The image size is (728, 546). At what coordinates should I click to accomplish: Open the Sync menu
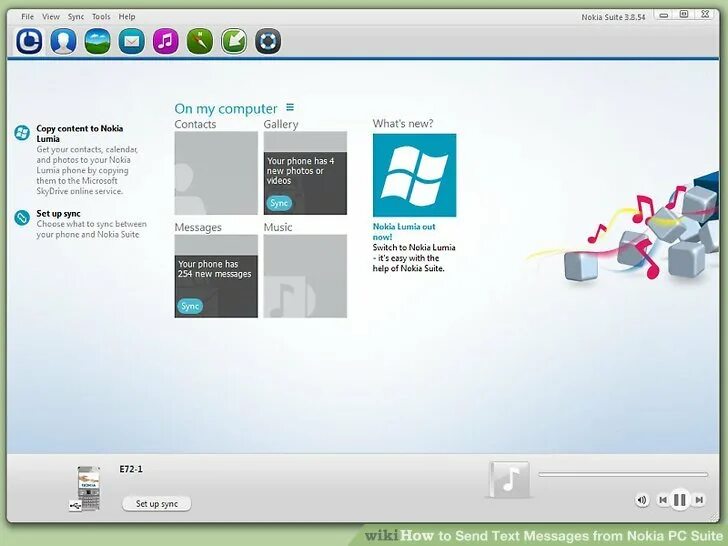76,17
